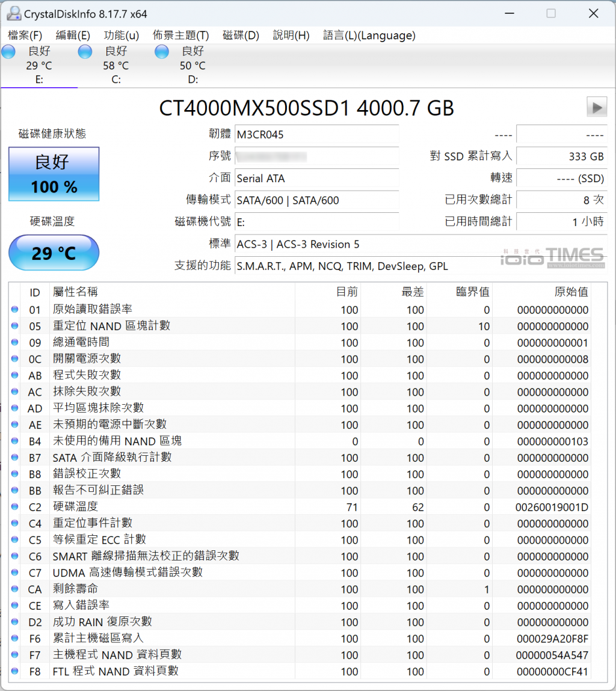Open the 語言(Language) selection menu
The height and width of the screenshot is (691, 616).
click(x=369, y=35)
